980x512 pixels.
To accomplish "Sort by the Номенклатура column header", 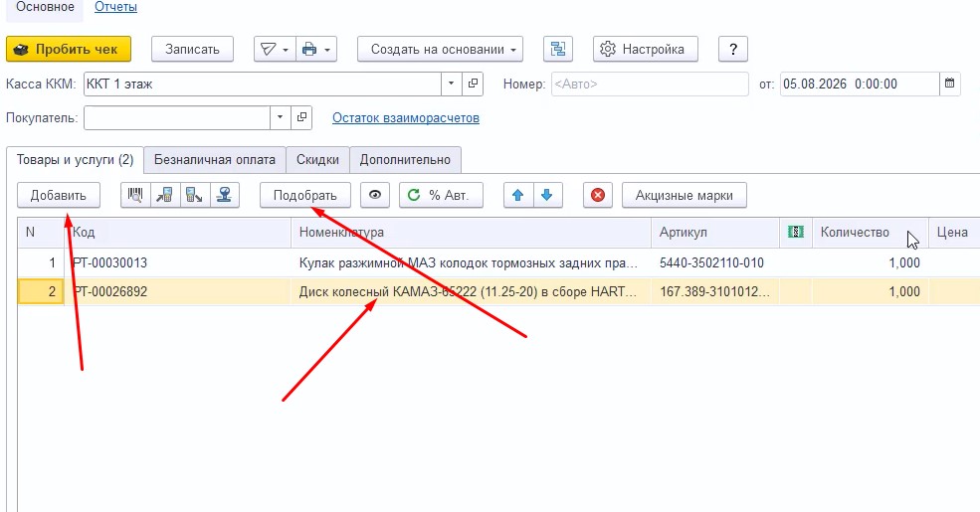I will click(472, 233).
